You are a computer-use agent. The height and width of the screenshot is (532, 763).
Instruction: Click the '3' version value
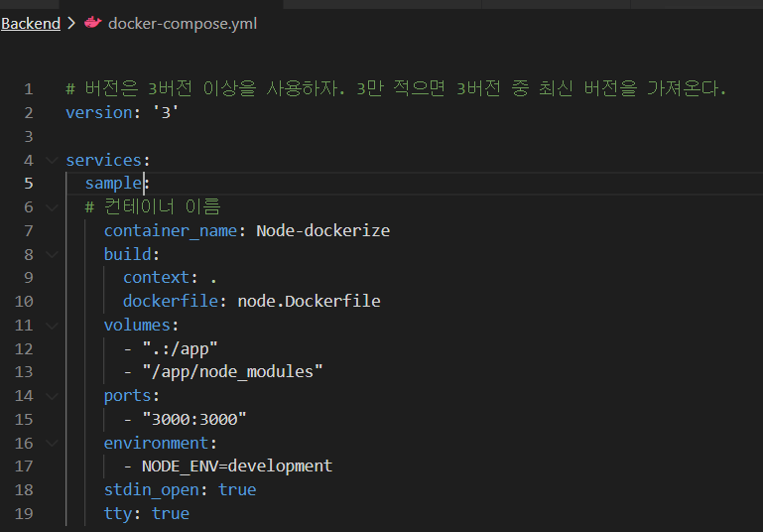click(166, 113)
